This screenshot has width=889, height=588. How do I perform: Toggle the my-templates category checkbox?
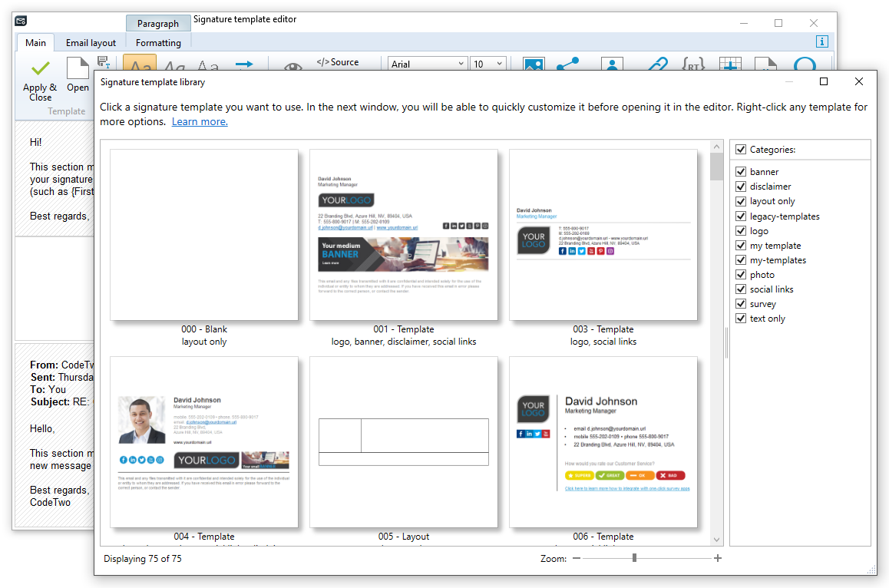[x=741, y=259]
